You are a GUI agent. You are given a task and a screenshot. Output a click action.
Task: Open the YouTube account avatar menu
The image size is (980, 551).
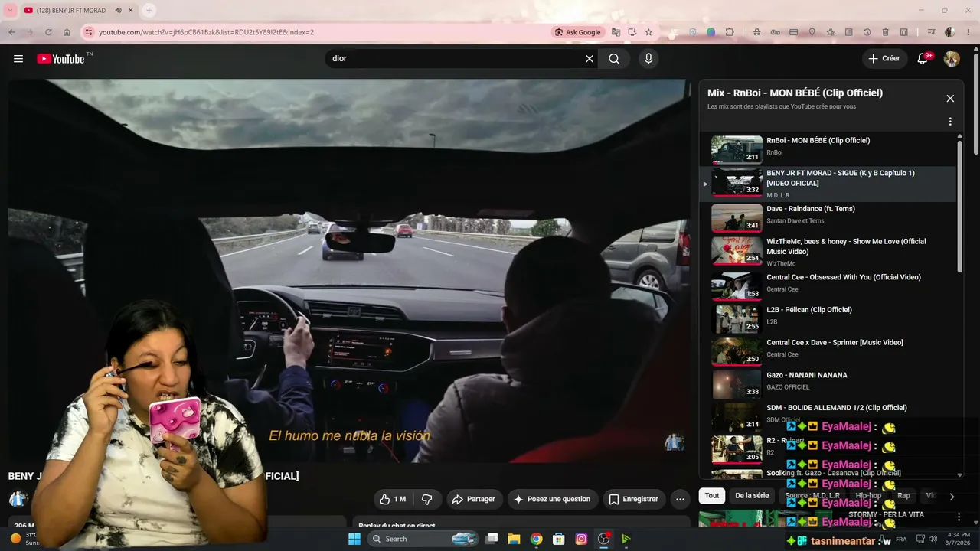tap(952, 59)
